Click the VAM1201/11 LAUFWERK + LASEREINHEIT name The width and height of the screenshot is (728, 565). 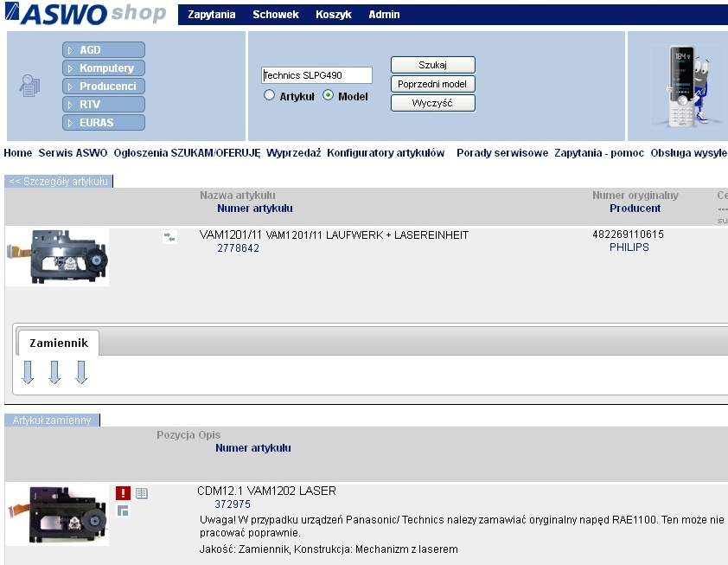pyautogui.click(x=334, y=235)
